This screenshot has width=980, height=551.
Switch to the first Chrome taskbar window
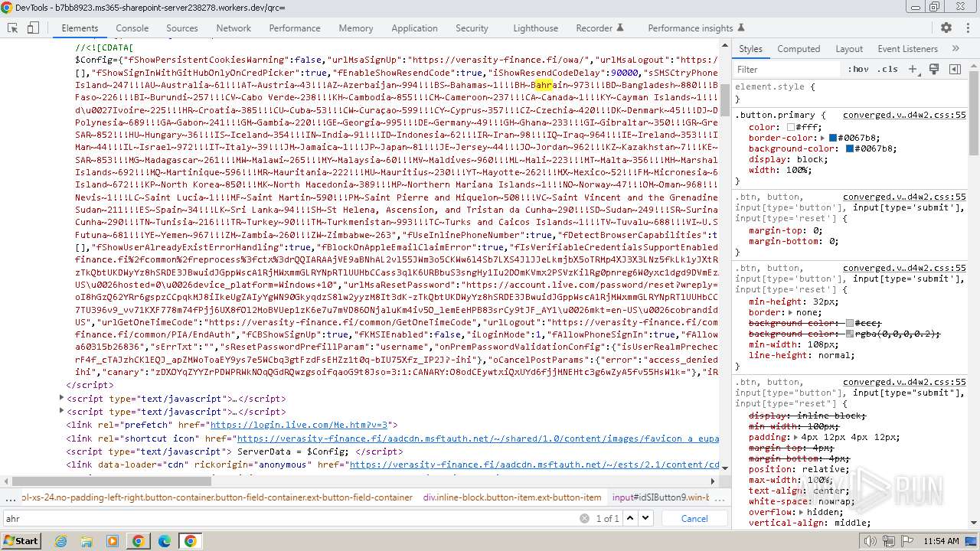pyautogui.click(x=138, y=541)
